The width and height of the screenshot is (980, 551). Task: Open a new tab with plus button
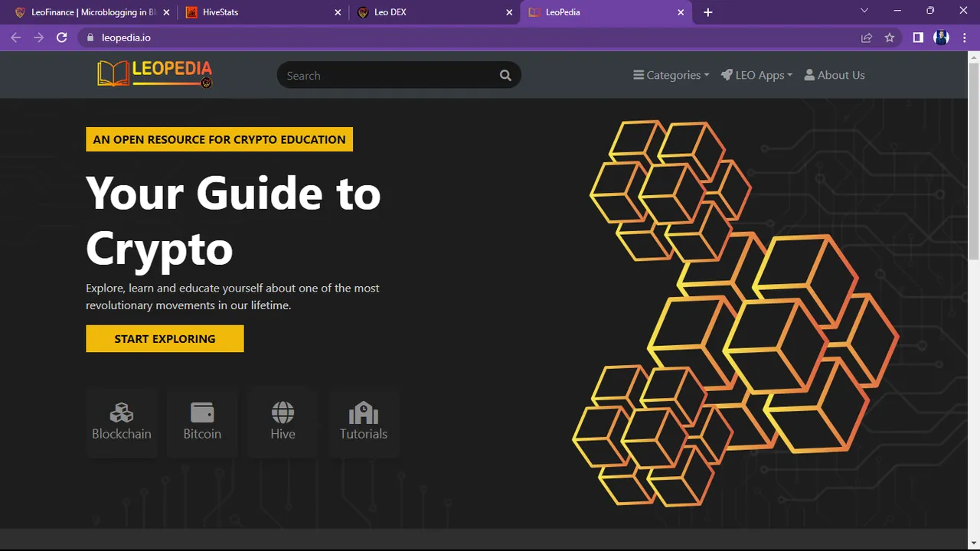[708, 12]
